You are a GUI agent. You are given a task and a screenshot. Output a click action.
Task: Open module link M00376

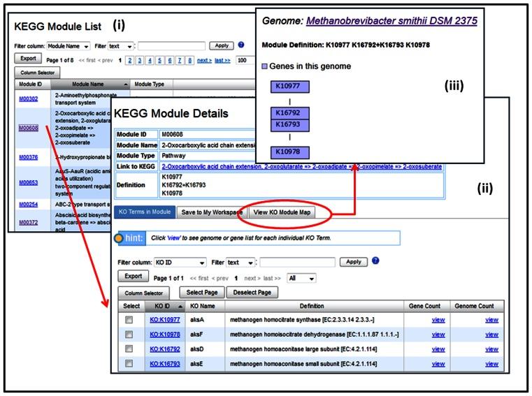coord(29,157)
